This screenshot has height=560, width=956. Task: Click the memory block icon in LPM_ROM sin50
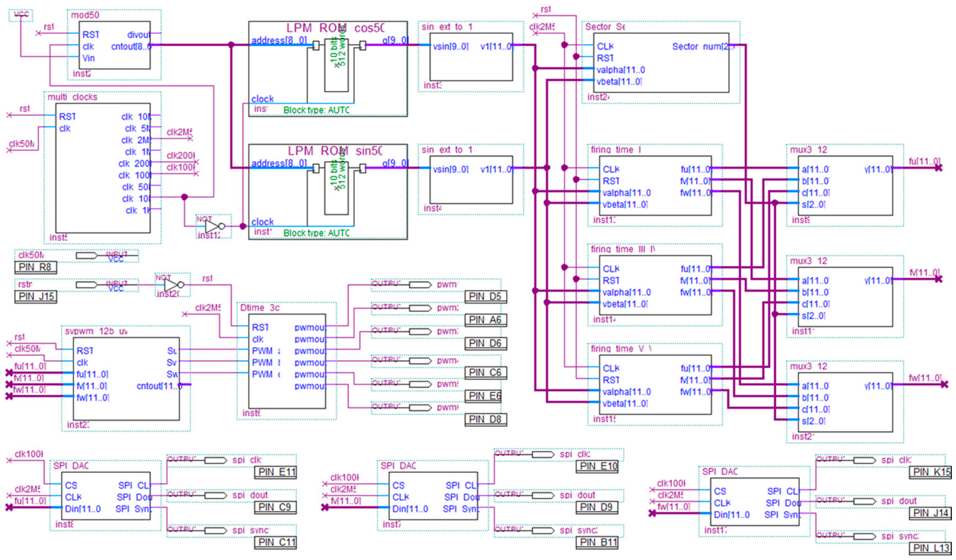point(336,187)
